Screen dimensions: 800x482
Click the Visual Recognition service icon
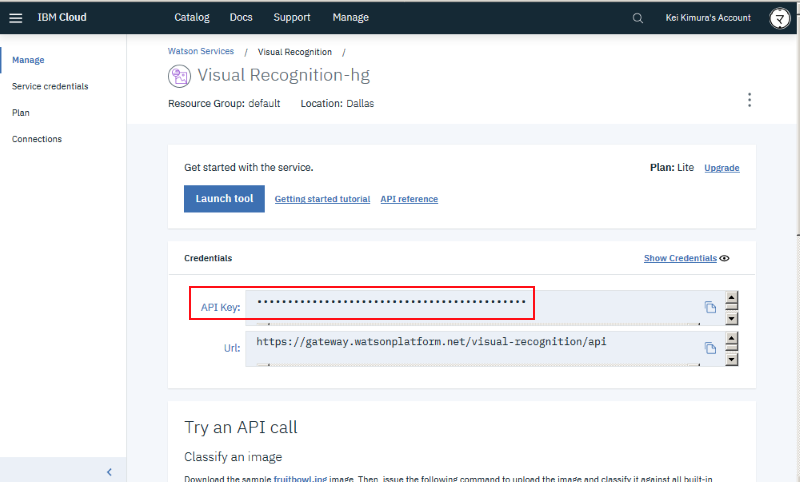[x=179, y=76]
